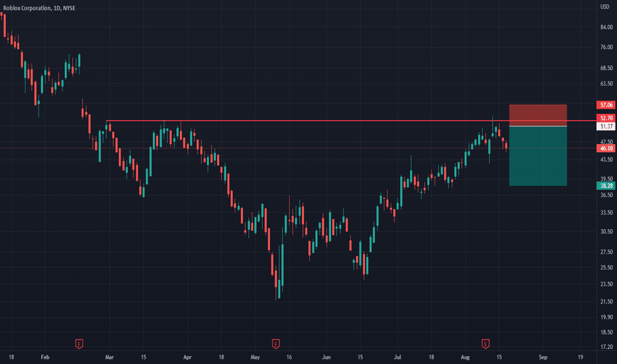Click the 23.50 price axis value

[606, 284]
